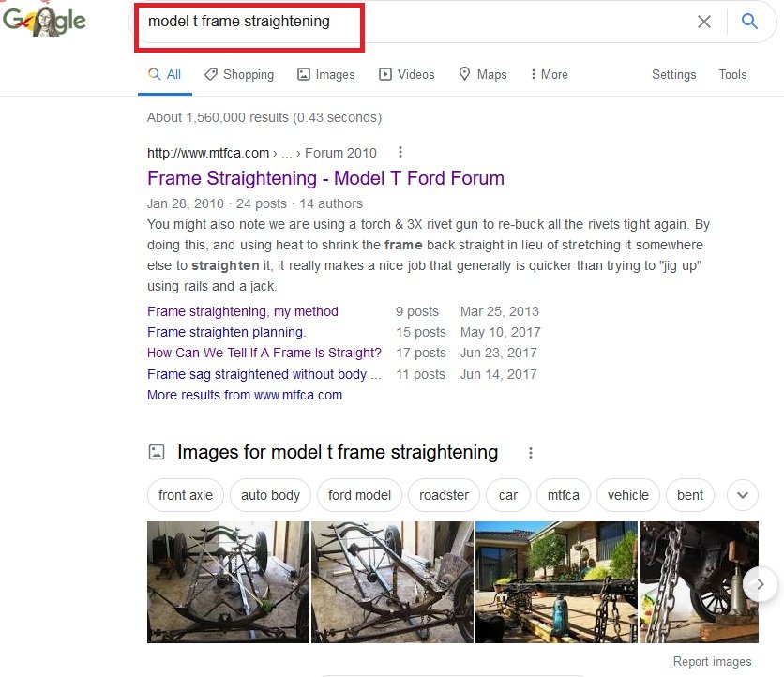Open the More search categories menu
Image resolution: width=784 pixels, height=677 pixels.
pyautogui.click(x=549, y=74)
